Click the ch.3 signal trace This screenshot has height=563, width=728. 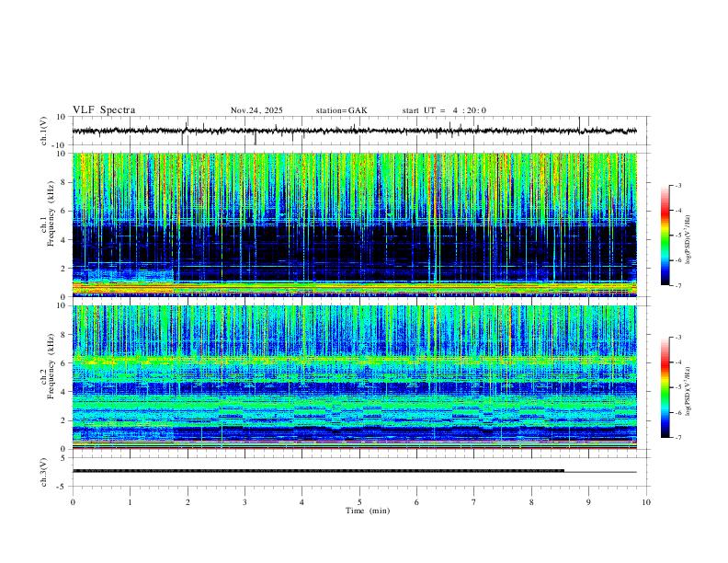point(354,471)
